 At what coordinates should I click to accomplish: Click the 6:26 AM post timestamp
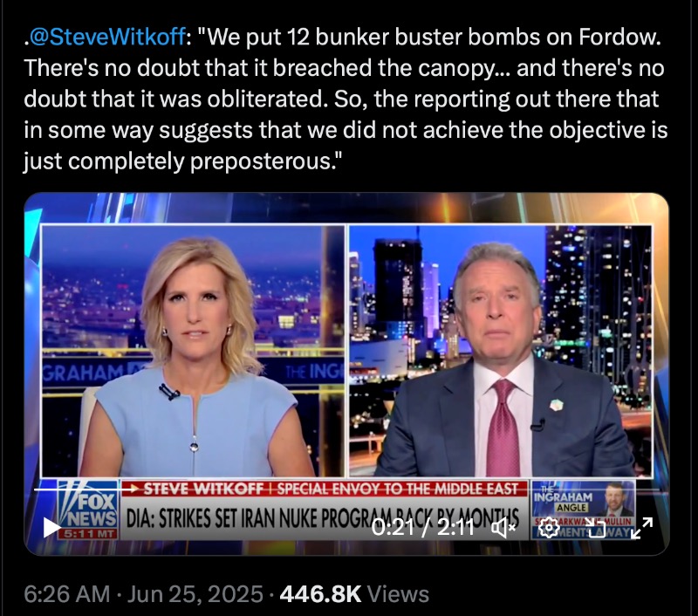67,594
